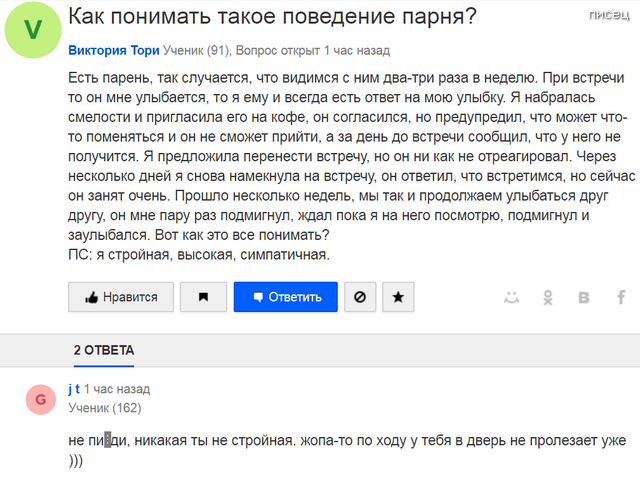
Task: Share the question to Facebook
Action: (620, 297)
